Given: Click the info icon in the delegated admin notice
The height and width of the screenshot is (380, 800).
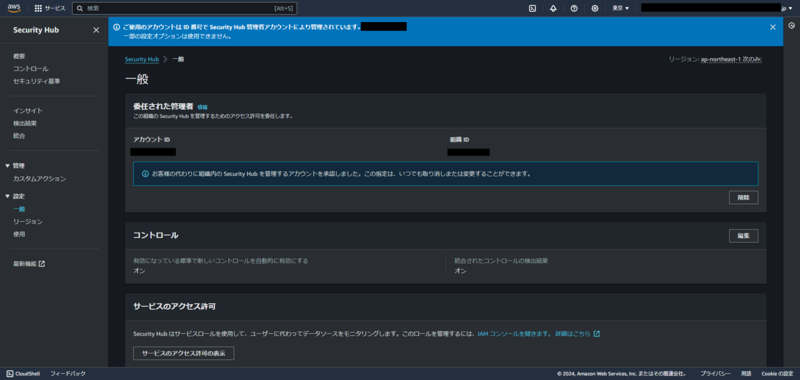Looking at the screenshot, I should 145,173.
